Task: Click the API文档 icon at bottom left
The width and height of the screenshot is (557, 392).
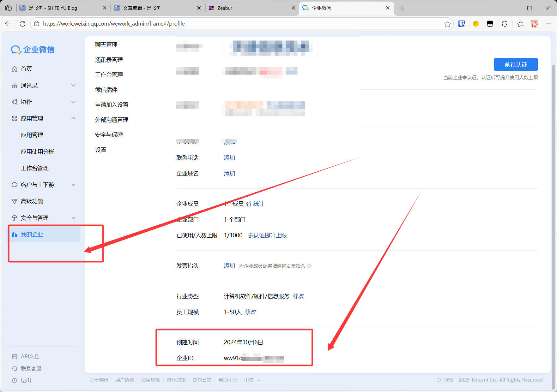Action: point(15,357)
